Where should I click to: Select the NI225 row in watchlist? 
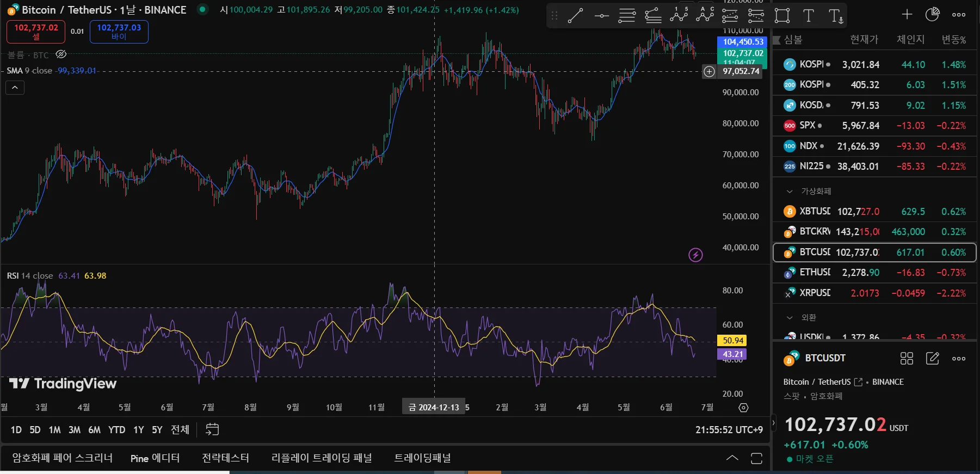[x=874, y=167]
